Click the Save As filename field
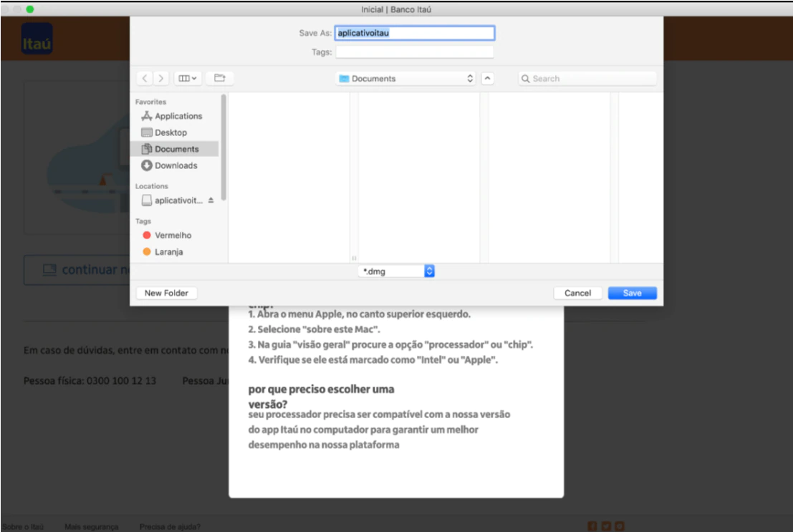Screen dimensions: 793x532 click(414, 33)
